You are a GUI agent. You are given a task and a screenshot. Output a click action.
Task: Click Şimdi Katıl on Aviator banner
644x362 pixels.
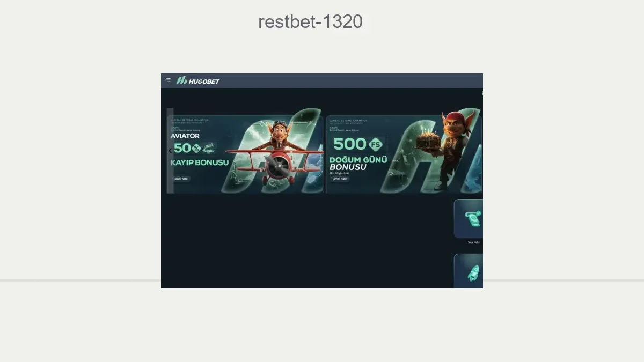coord(181,179)
